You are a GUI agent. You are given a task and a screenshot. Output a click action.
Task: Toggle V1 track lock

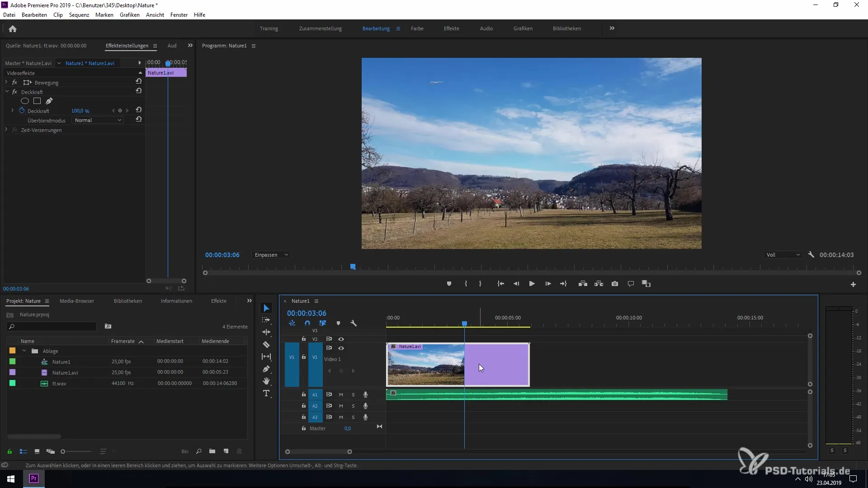(x=304, y=357)
